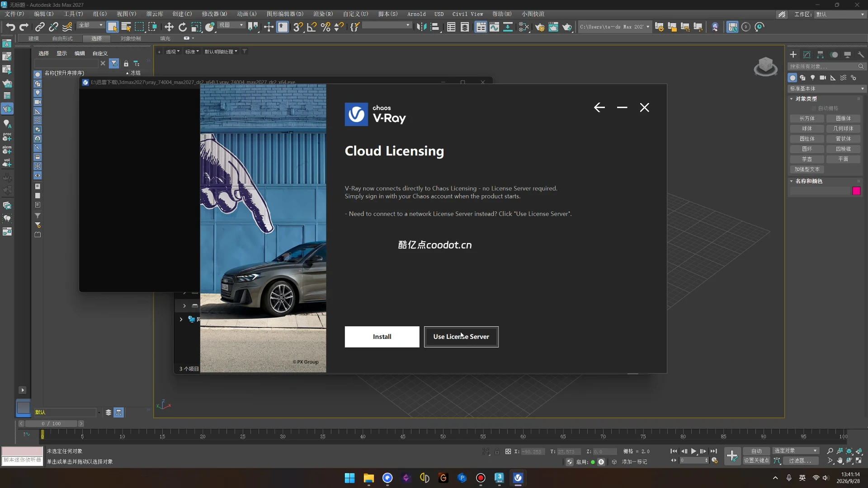Toggle Auto key mode button
Image resolution: width=868 pixels, height=488 pixels.
click(756, 451)
